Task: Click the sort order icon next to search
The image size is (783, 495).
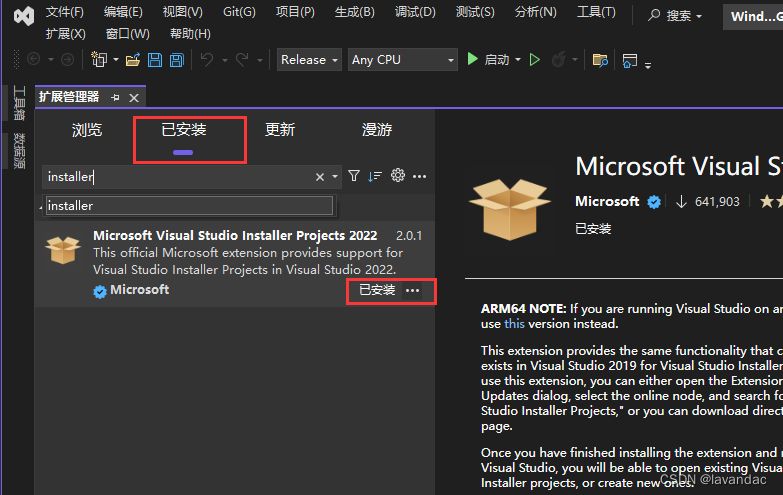Action: pos(375,176)
